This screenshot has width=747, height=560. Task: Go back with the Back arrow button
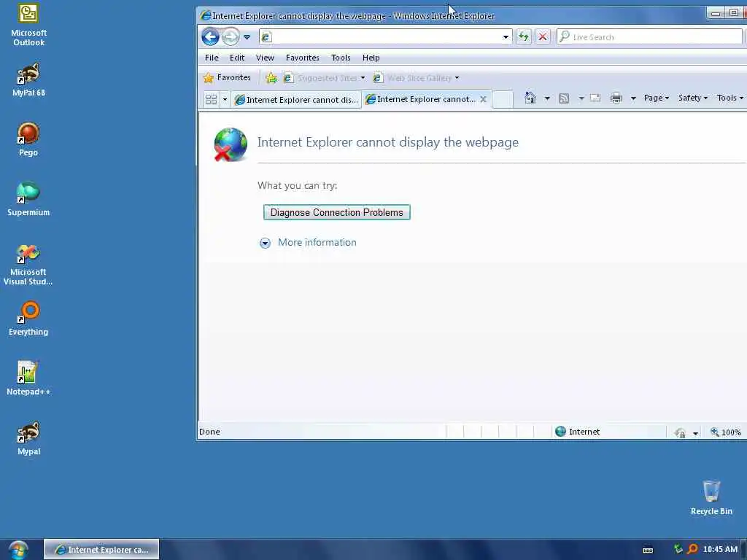pyautogui.click(x=210, y=36)
